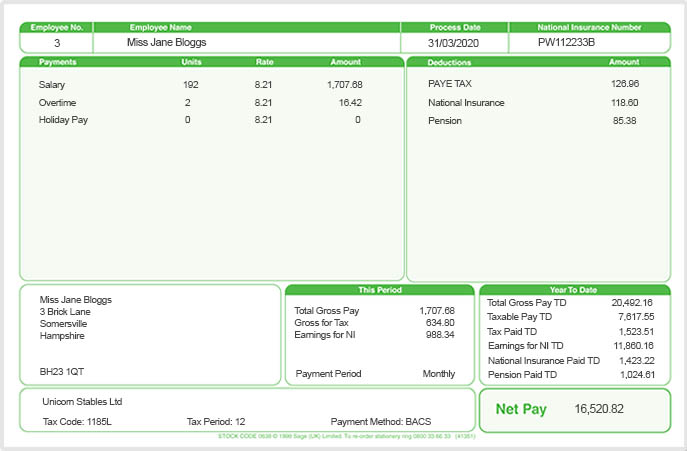Image resolution: width=687 pixels, height=451 pixels.
Task: Select Miss Jane Bloggs in the address block
Action: pos(76,300)
